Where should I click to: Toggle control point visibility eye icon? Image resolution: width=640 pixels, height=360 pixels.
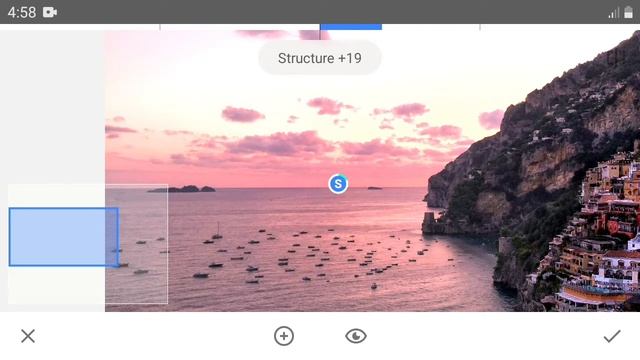point(356,336)
